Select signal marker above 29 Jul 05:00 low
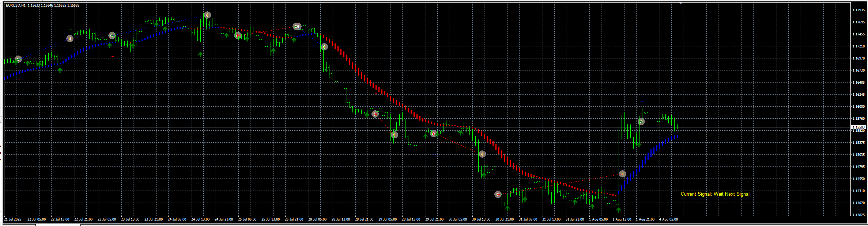 (394, 135)
